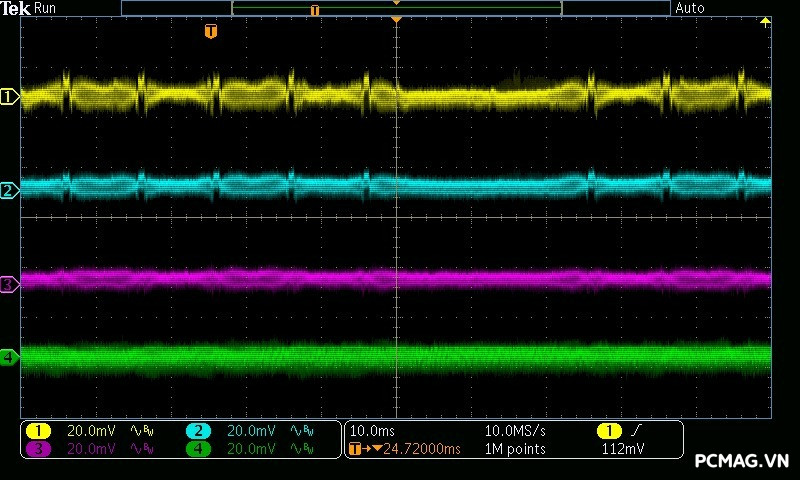Click the cyan channel 2 ground marker
Viewport: 800px width, 480px height.
click(x=10, y=190)
